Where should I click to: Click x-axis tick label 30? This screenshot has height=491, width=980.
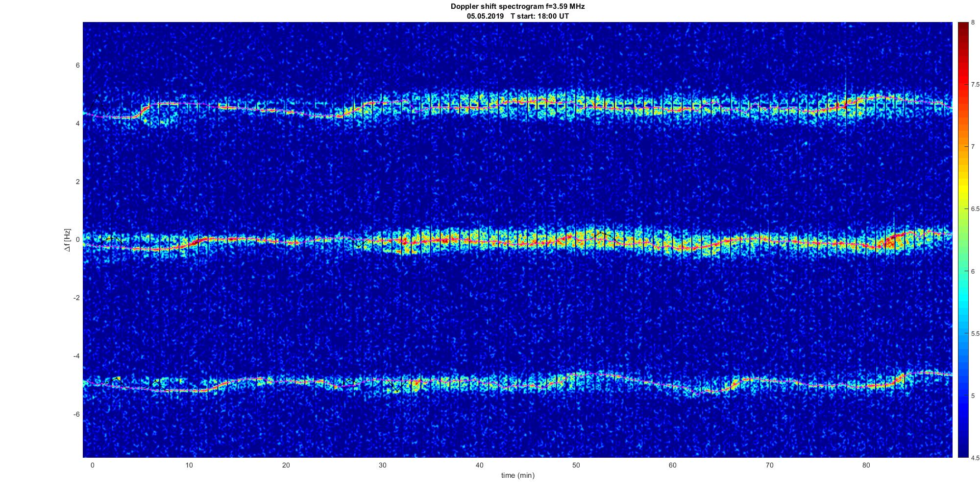383,465
